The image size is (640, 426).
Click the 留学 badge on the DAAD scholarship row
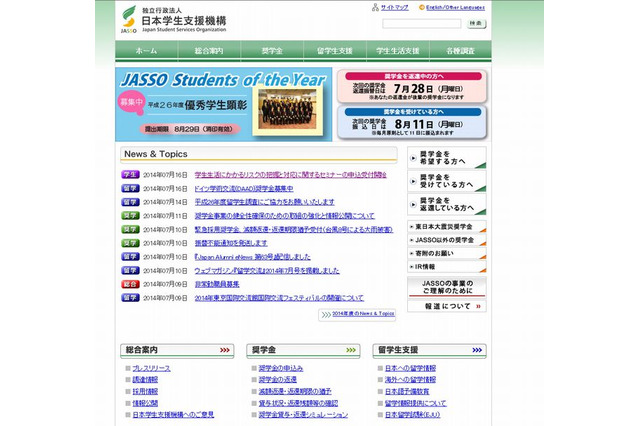130,189
